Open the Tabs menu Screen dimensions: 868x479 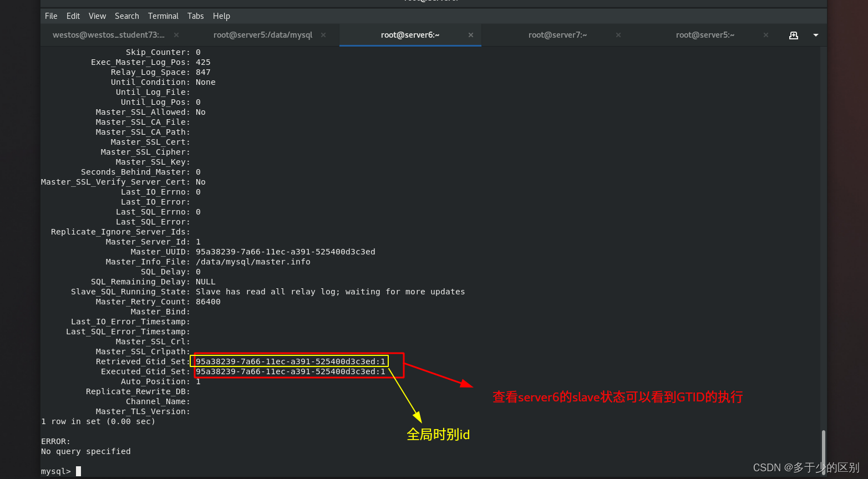(x=195, y=16)
